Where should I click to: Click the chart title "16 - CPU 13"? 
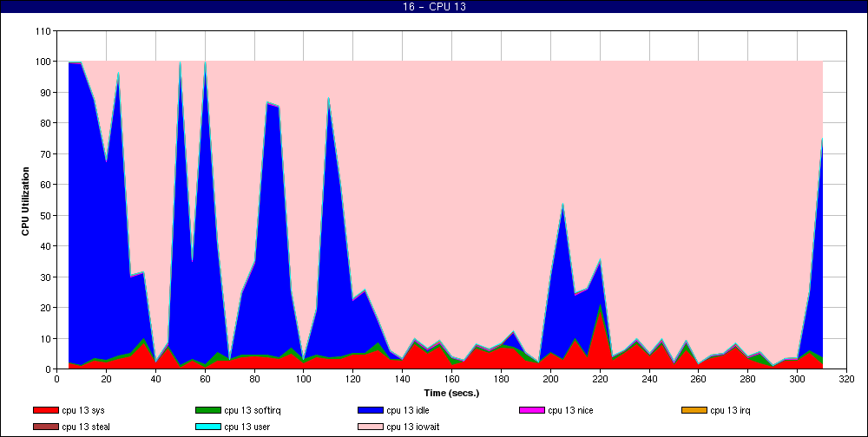[x=434, y=8]
